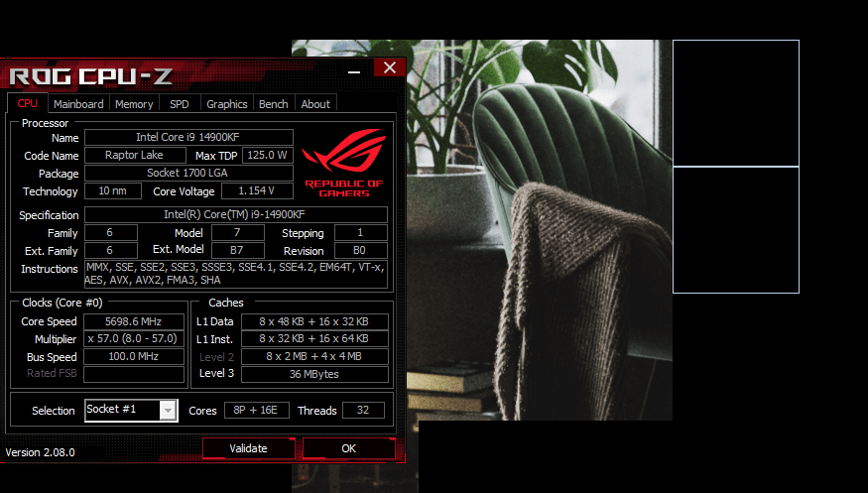
Task: Click the Max TDP value 125.0 W
Action: (x=268, y=155)
